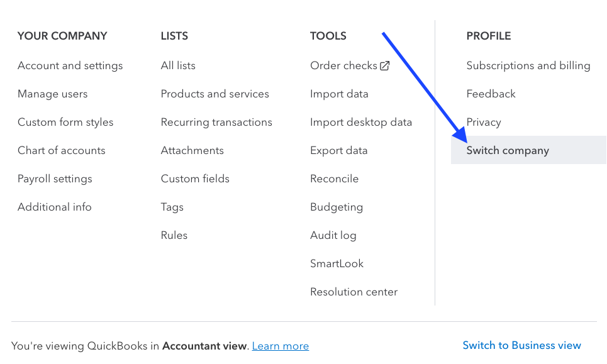Select Recurring transactions
The image size is (607, 364).
pos(216,122)
